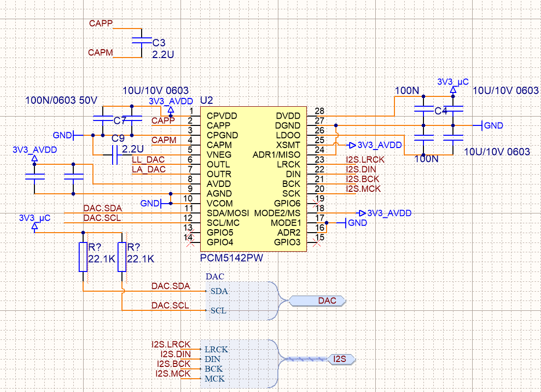
Task: Select CAPP net label on pin 2
Action: pyautogui.click(x=163, y=121)
